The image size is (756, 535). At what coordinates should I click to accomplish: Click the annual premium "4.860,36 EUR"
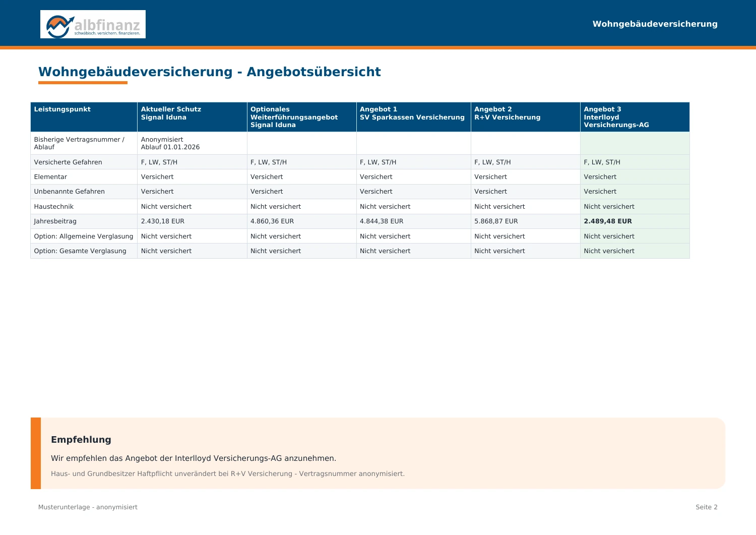[x=272, y=221]
